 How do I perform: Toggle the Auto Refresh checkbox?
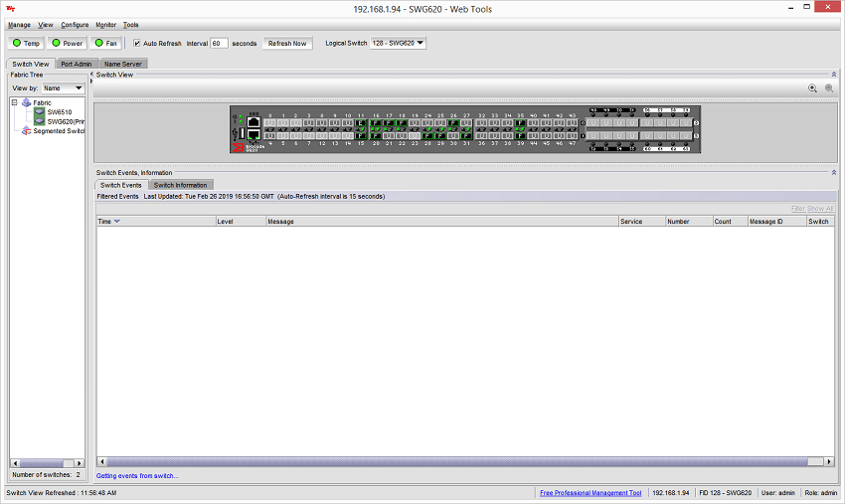(137, 43)
